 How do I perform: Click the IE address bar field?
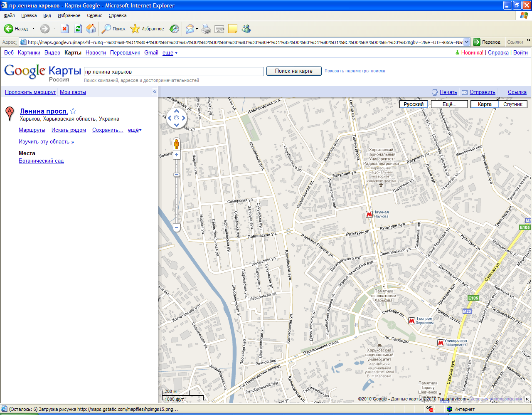245,42
